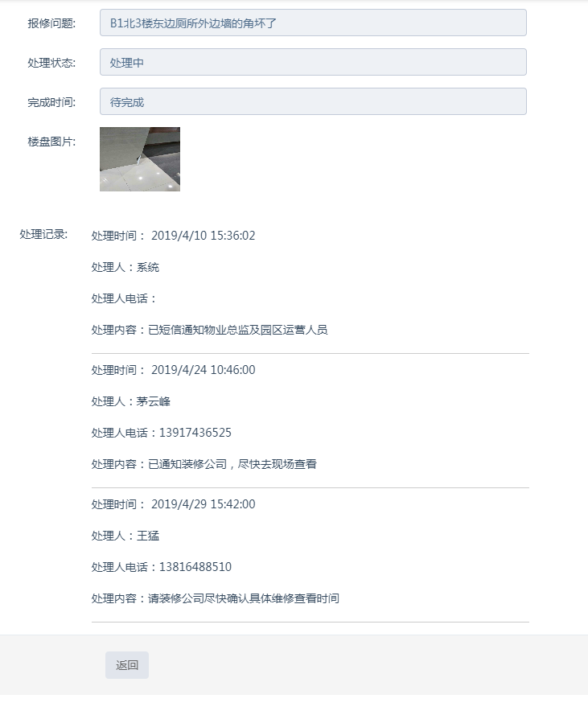
Task: Click record text 已通知装修公司，尽快去现场查看
Action: click(232, 464)
